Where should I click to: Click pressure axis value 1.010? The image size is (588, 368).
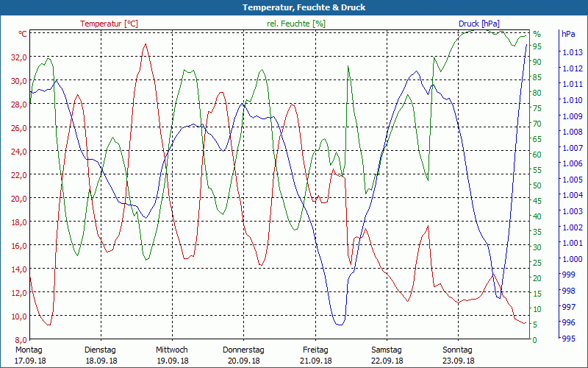[573, 100]
